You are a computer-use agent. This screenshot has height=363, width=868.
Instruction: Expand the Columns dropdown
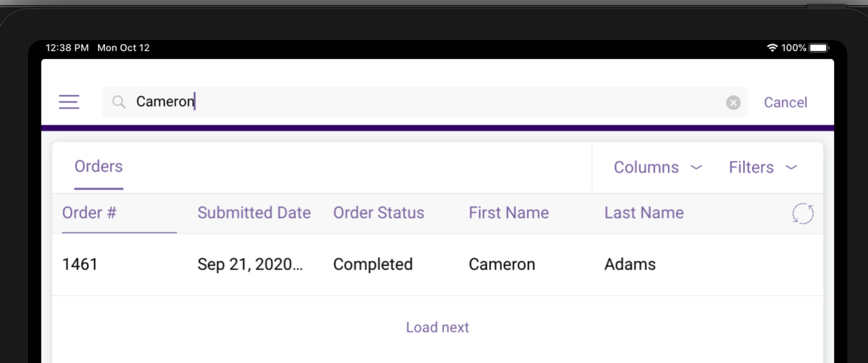(658, 167)
